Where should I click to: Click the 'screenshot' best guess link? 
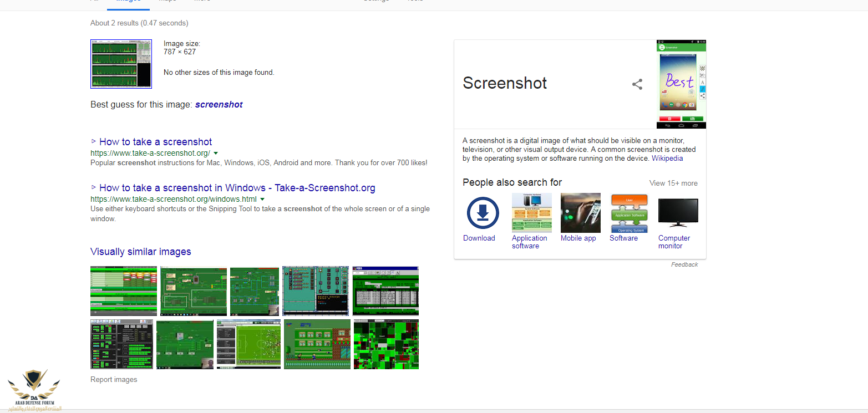point(219,104)
